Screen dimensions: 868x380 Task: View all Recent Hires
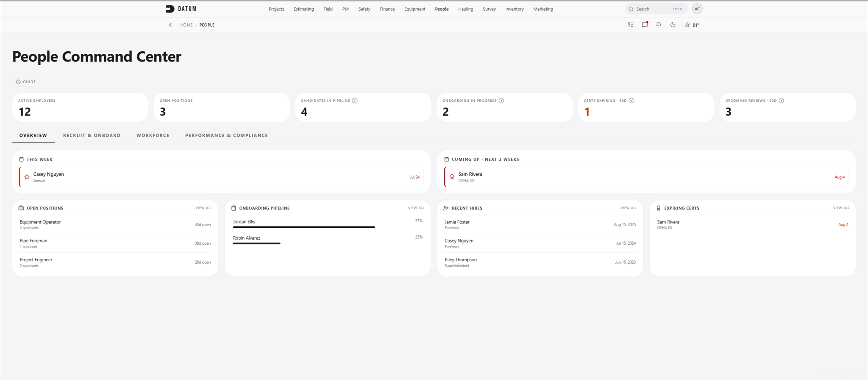click(629, 208)
